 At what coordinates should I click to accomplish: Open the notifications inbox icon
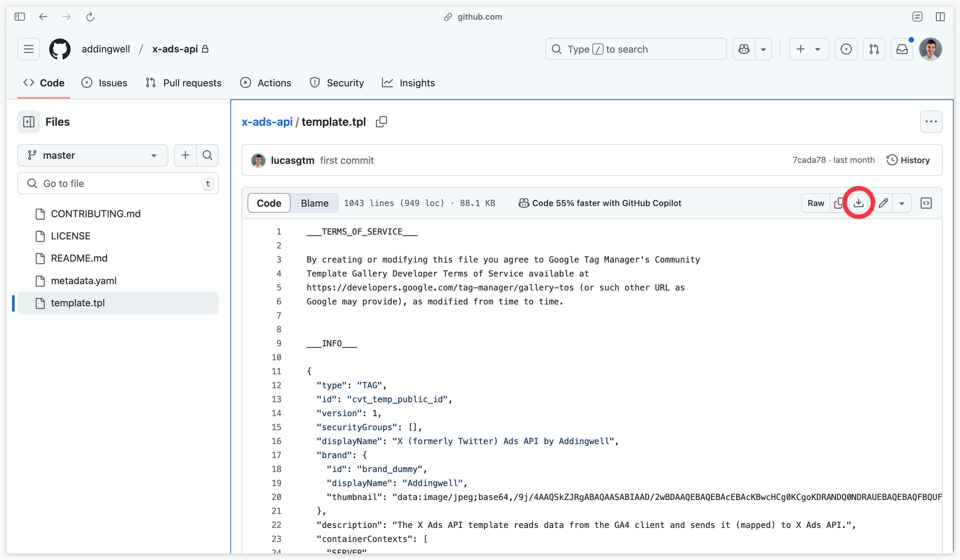902,49
